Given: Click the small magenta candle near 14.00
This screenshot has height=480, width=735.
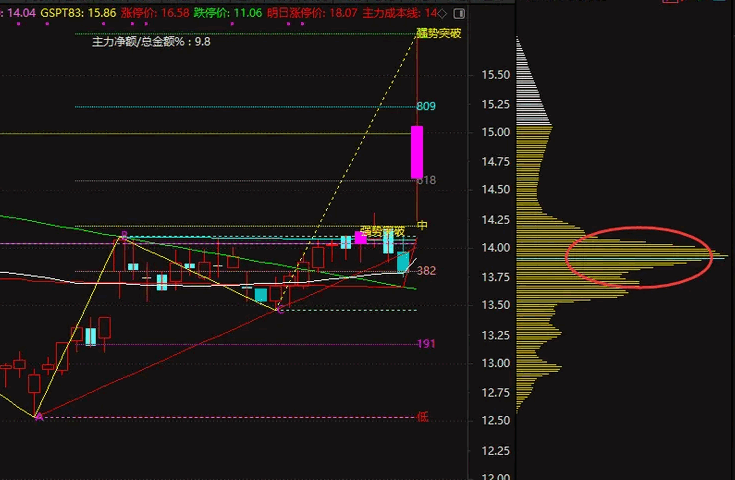Looking at the screenshot, I should coord(360,238).
